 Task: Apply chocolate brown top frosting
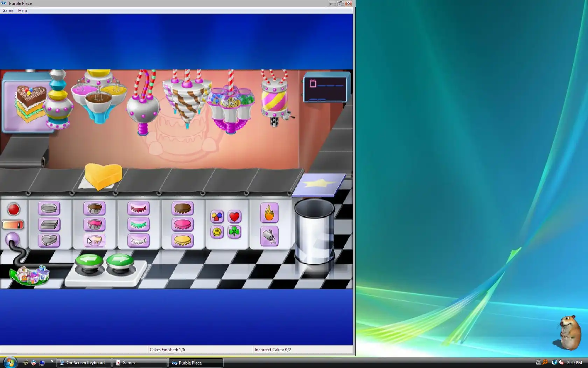[x=183, y=209]
